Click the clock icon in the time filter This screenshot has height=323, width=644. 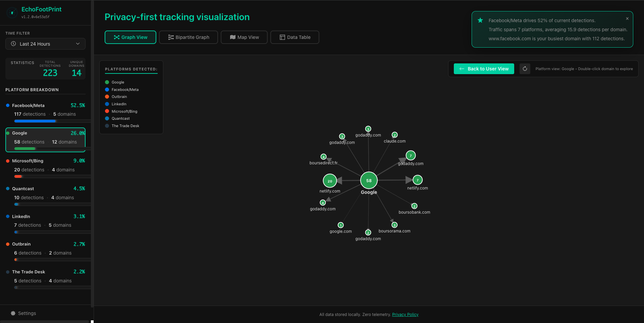[13, 44]
